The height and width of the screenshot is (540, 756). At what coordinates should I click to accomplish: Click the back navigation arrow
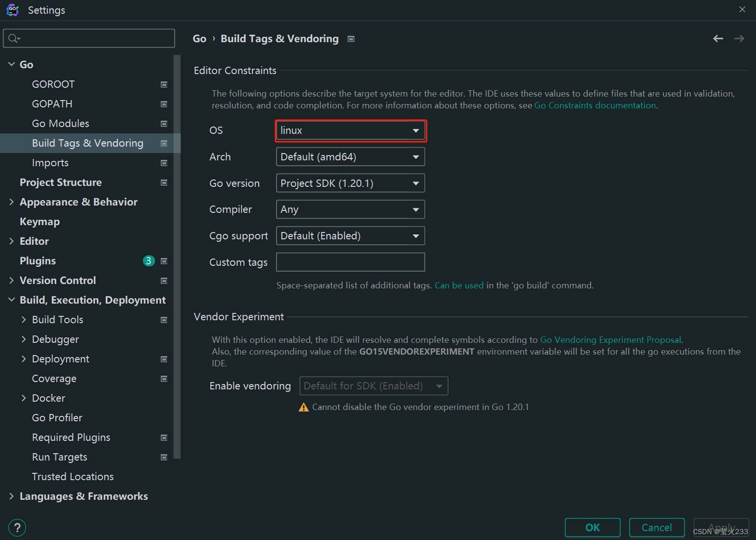tap(718, 39)
